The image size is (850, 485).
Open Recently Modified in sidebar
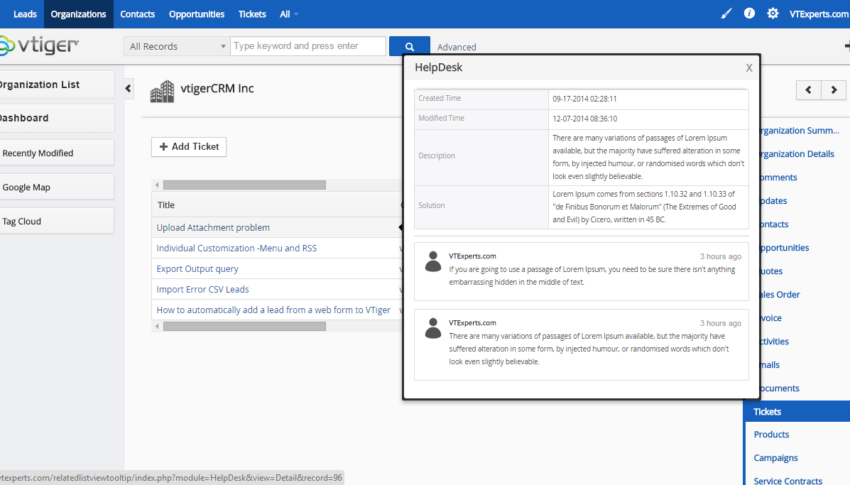[56, 153]
